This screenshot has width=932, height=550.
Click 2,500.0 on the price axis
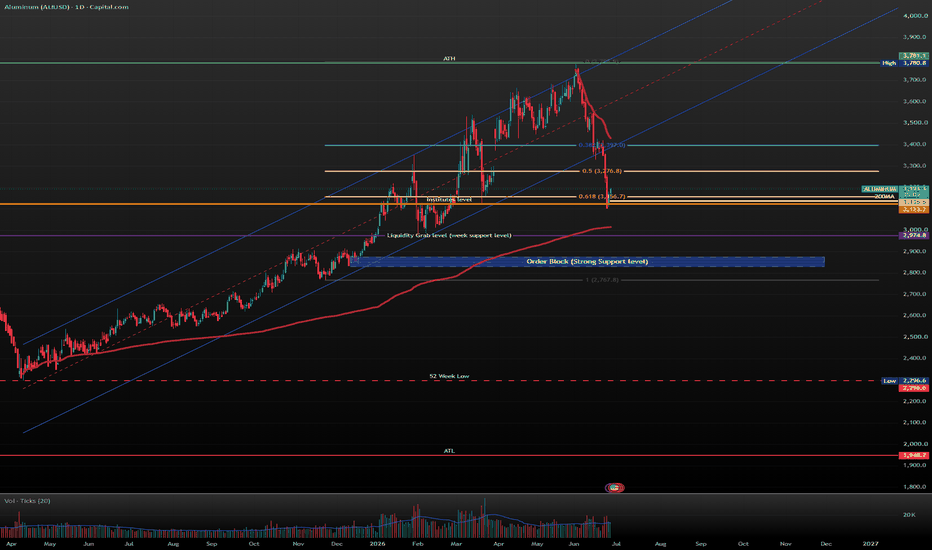tap(915, 337)
